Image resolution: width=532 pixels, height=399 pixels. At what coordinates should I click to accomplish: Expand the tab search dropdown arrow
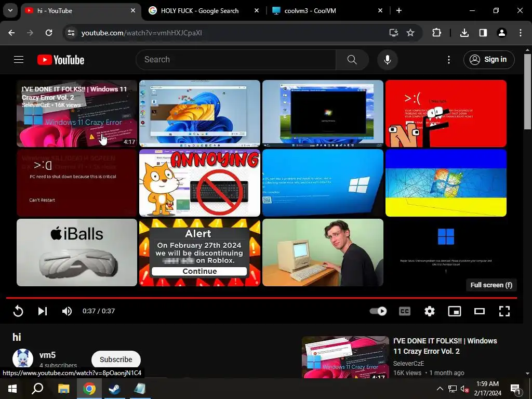[10, 10]
